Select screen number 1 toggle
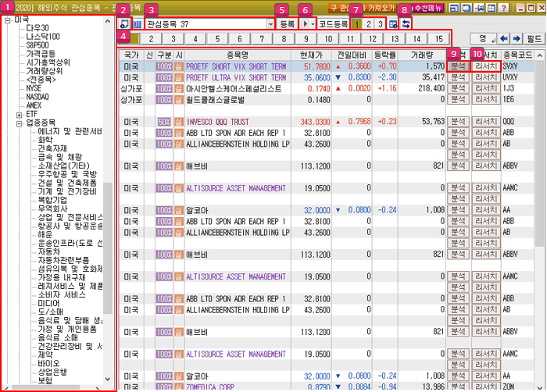 (356, 23)
